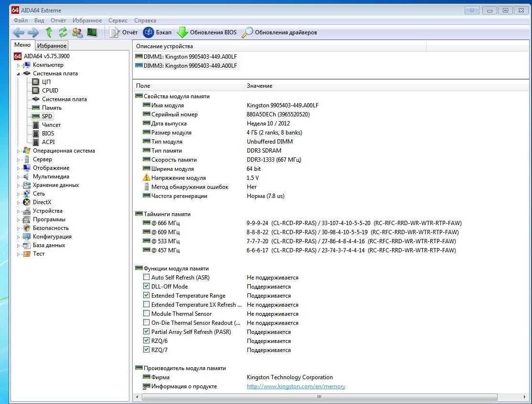Toggle On-Die Thermal Sensor Readout checkbox

click(146, 322)
